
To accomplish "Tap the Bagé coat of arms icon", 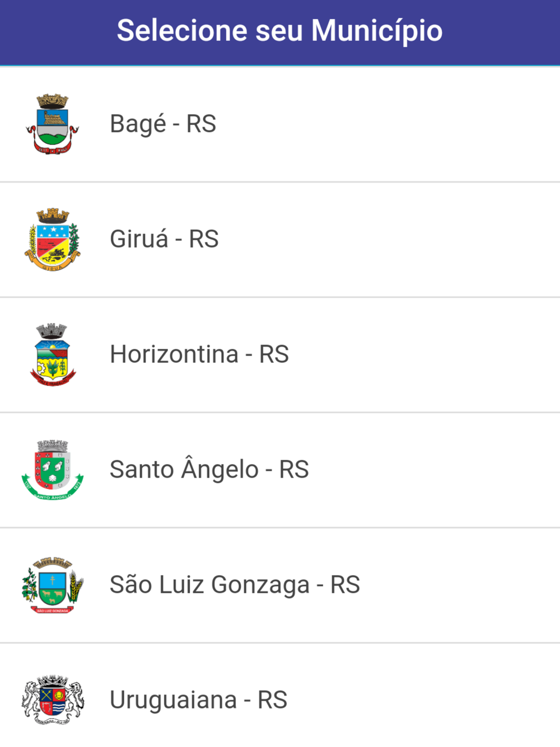I will pos(52,124).
